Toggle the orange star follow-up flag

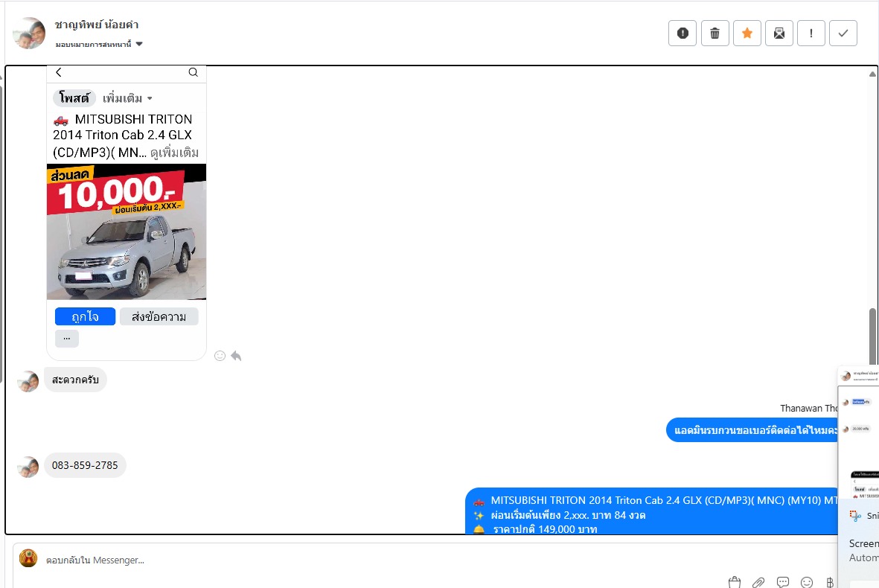(x=747, y=33)
